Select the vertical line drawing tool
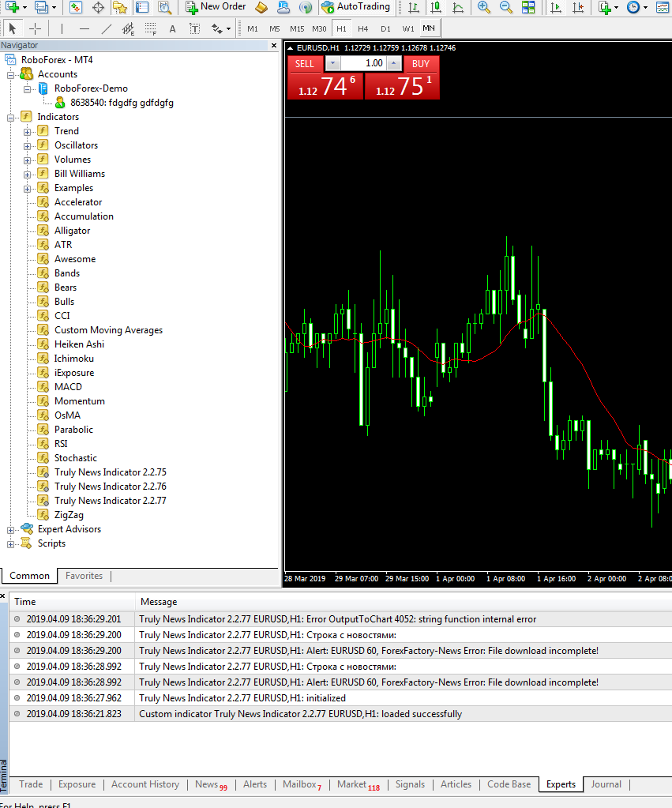 pyautogui.click(x=62, y=28)
